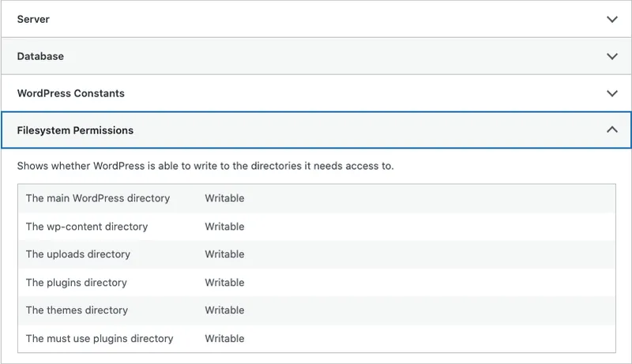Select "The wp-content directory" label
The width and height of the screenshot is (632, 364).
[x=87, y=227]
